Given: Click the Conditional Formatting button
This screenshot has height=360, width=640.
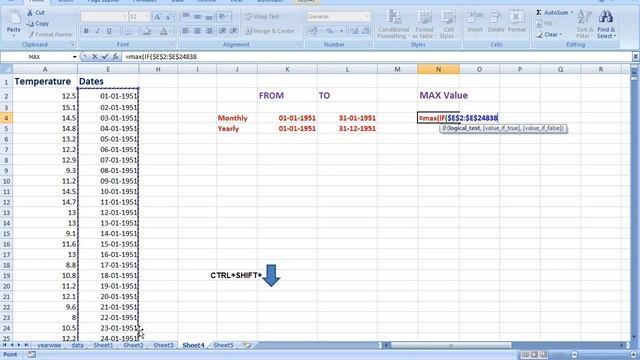Looking at the screenshot, I should click(393, 24).
